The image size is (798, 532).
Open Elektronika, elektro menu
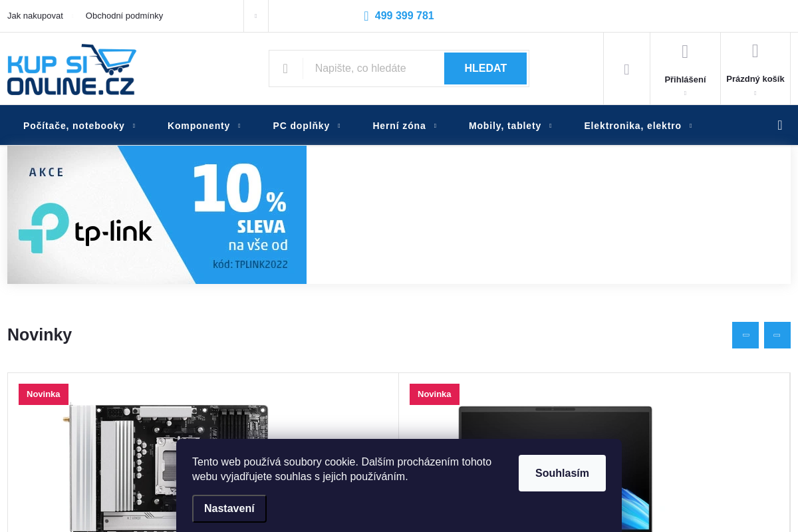[632, 126]
